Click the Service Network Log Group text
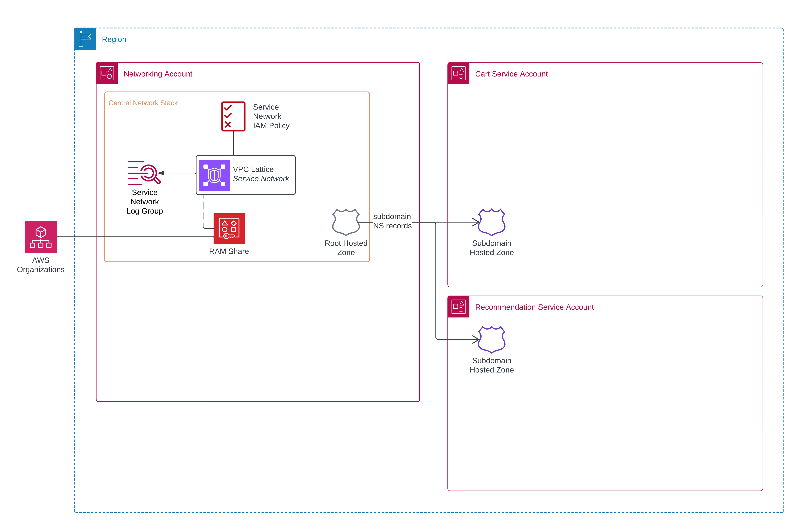806x532 pixels. [145, 202]
